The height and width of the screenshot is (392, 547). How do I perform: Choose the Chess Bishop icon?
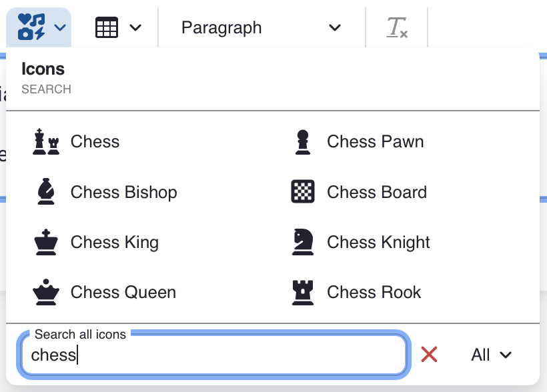(46, 192)
